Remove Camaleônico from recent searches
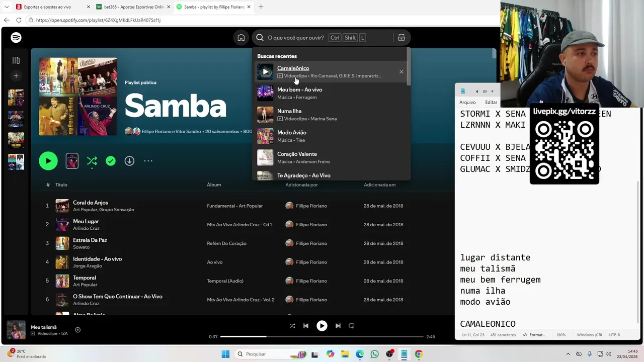The width and height of the screenshot is (644, 362). (x=401, y=72)
